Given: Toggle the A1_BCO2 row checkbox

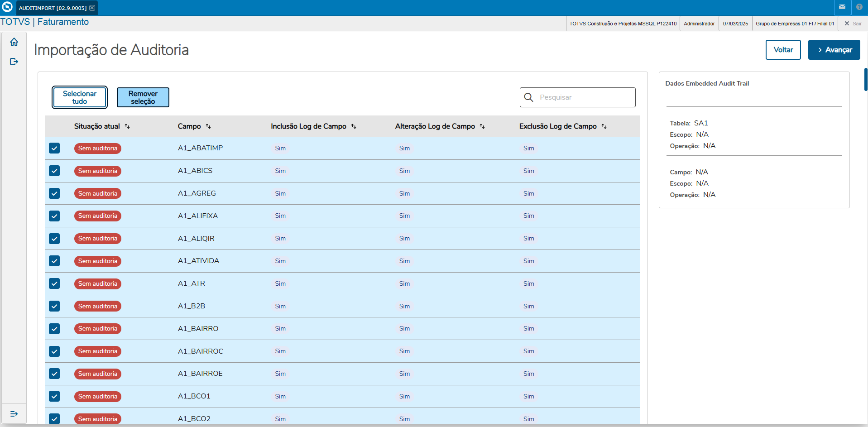Looking at the screenshot, I should click(54, 419).
